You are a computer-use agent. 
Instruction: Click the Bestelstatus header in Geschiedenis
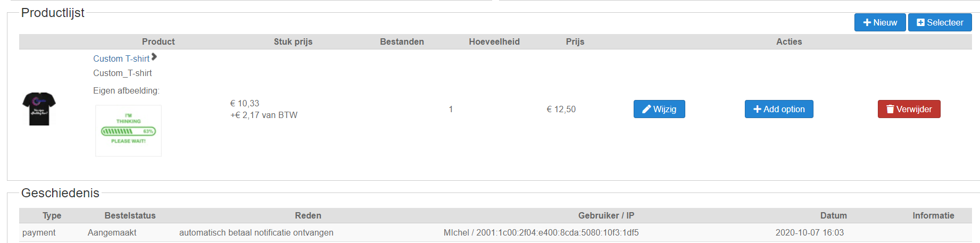130,215
